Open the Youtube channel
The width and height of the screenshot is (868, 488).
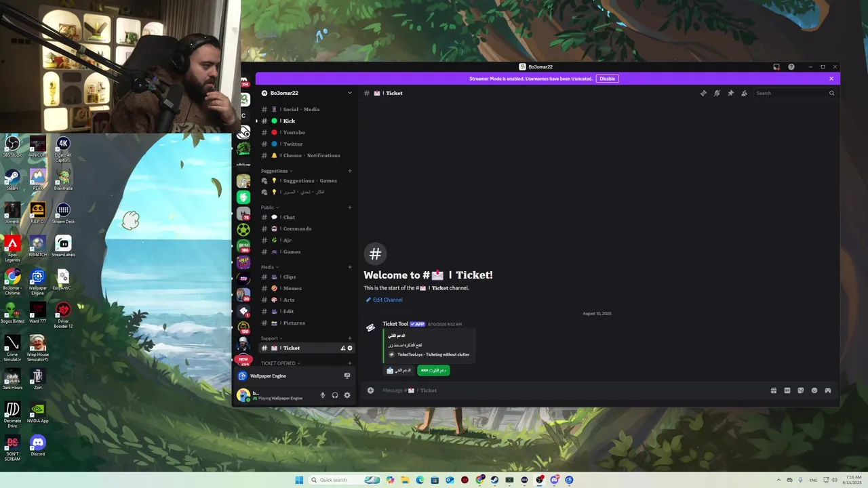pyautogui.click(x=307, y=132)
